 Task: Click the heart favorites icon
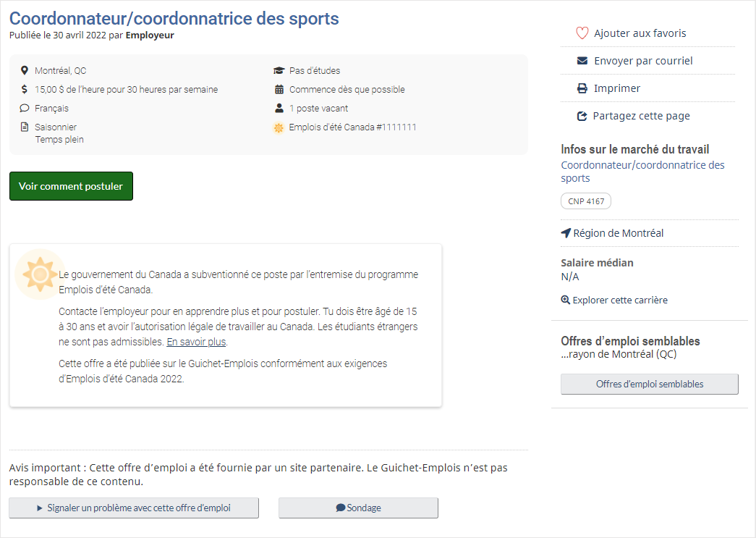582,33
